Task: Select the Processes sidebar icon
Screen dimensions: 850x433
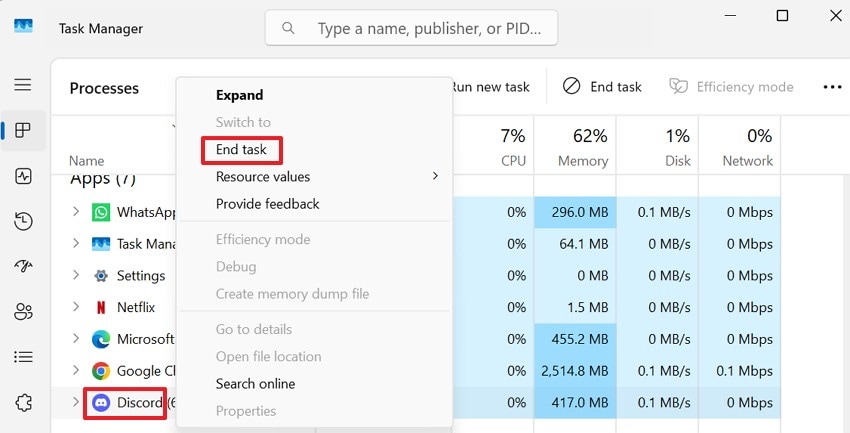Action: pos(23,130)
